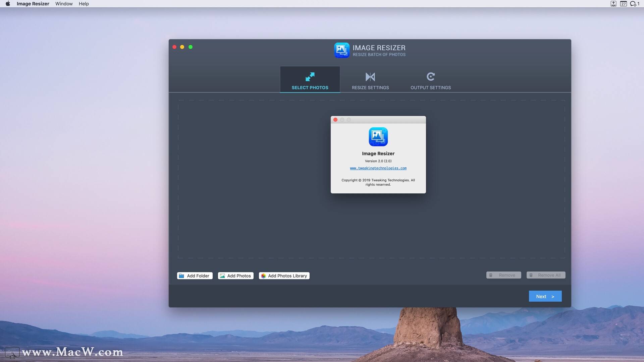Screen dimensions: 644x362
Task: Switch to the Select Photos tab
Action: (x=310, y=79)
